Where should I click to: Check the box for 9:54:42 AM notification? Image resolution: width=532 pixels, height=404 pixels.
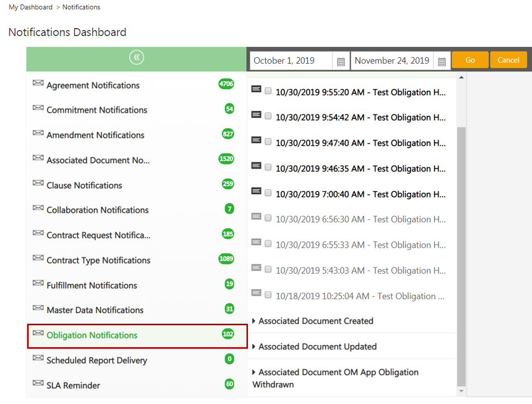coord(268,116)
